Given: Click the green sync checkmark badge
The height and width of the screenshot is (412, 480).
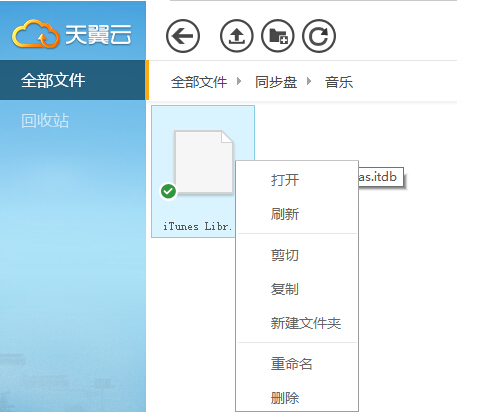Looking at the screenshot, I should tap(168, 191).
